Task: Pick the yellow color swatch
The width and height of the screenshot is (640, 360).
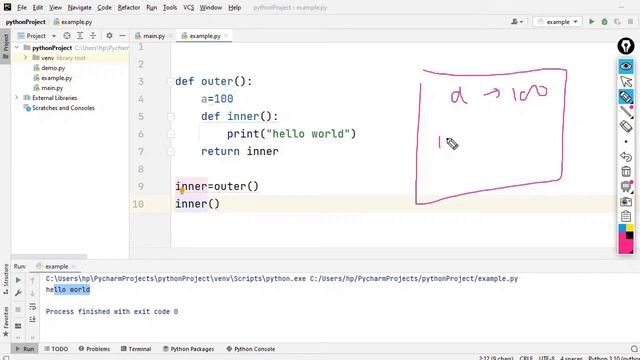Action: pyautogui.click(x=630, y=228)
